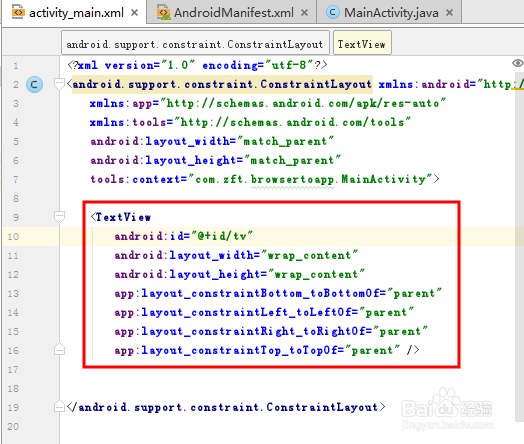The height and width of the screenshot is (444, 524).
Task: Open the AndroidManifest.xml tab
Action: point(232,12)
